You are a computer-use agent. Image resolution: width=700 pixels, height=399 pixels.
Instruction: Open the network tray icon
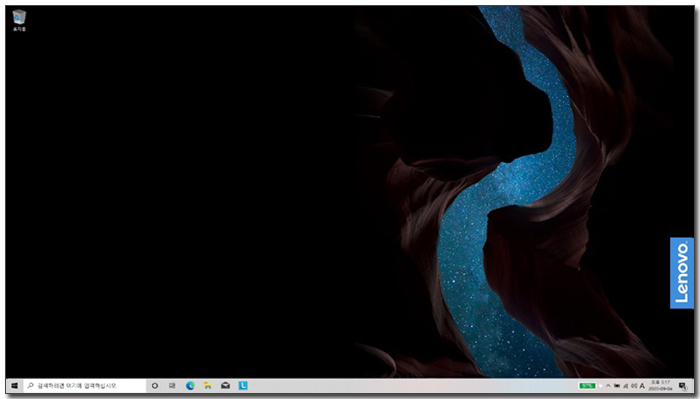tap(625, 386)
